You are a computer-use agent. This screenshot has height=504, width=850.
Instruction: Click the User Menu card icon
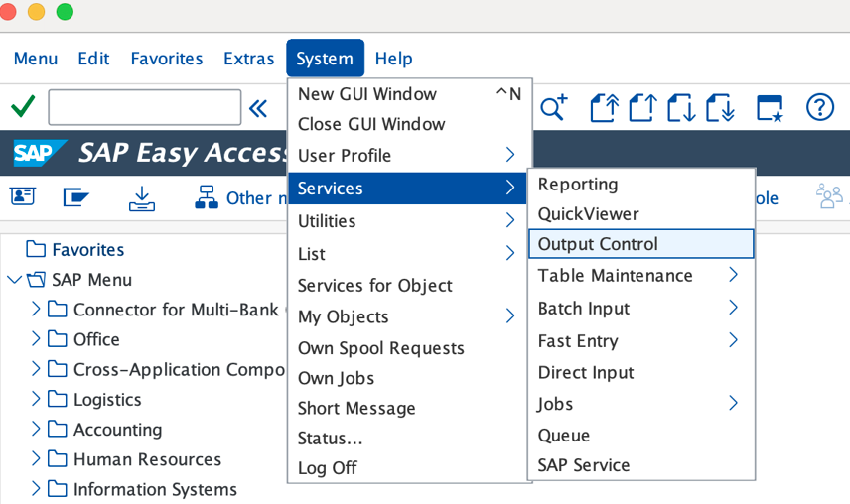[23, 196]
